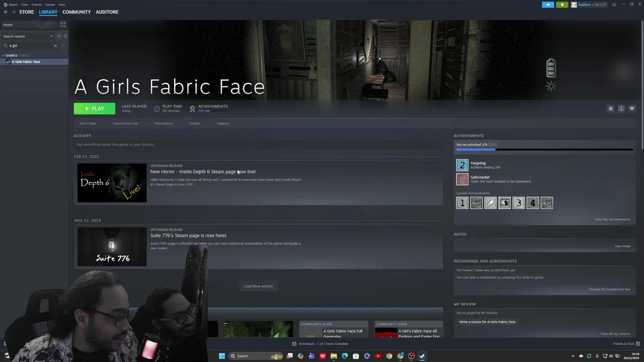Screen dimensions: 644x362
Task: Click View all my reviews
Action: [x=615, y=334]
